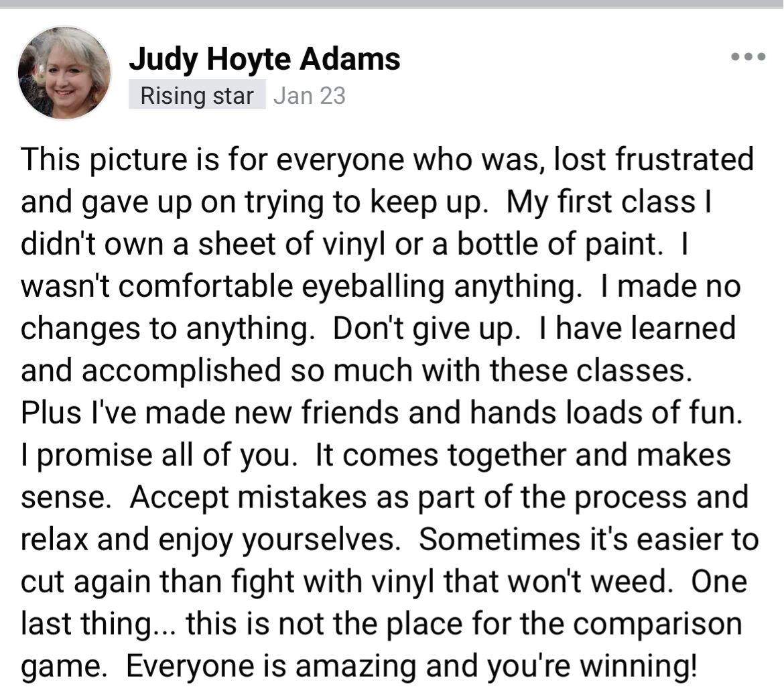Viewport: 784px width, 697px height.
Task: Click the words "comfortable eyeballing anything"
Action: coord(347,287)
